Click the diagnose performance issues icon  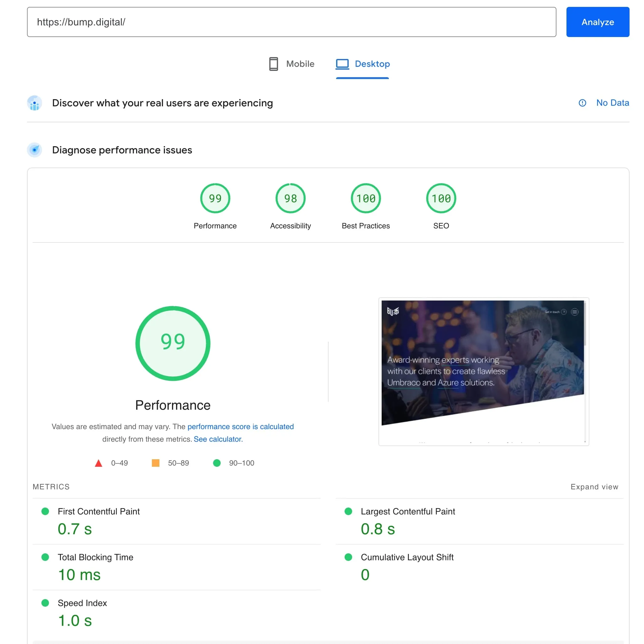(35, 150)
